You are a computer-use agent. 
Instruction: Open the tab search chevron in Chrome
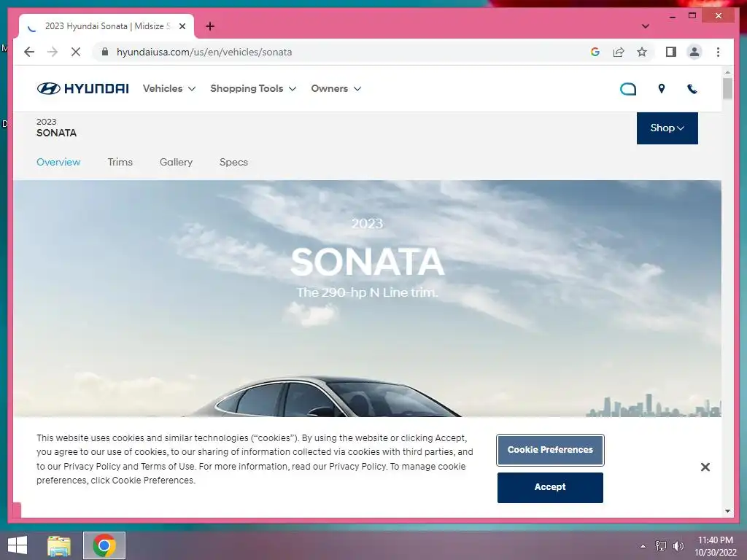tap(646, 26)
